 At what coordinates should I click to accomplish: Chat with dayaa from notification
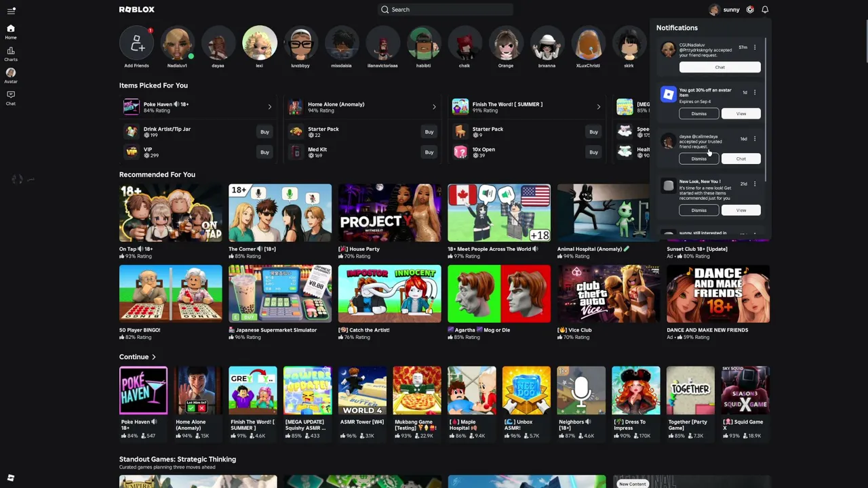(x=741, y=159)
